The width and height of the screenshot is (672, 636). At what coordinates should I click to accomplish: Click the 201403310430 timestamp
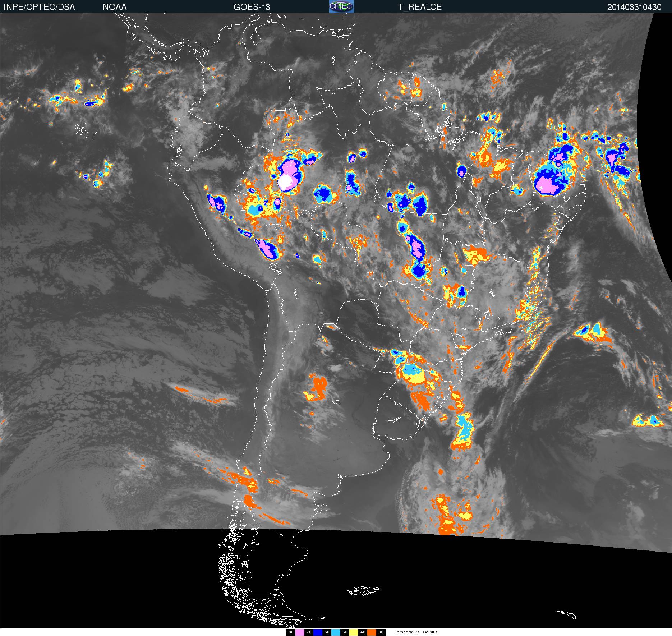[x=634, y=7]
